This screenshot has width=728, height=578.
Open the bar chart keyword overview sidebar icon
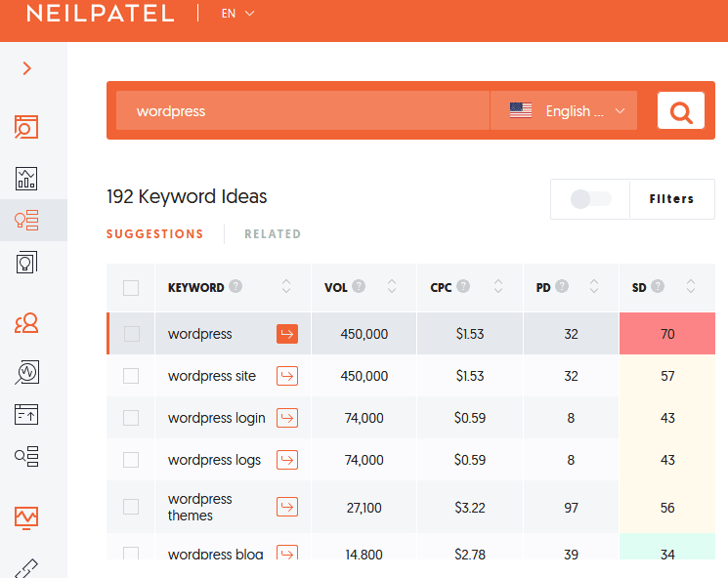tap(26, 179)
